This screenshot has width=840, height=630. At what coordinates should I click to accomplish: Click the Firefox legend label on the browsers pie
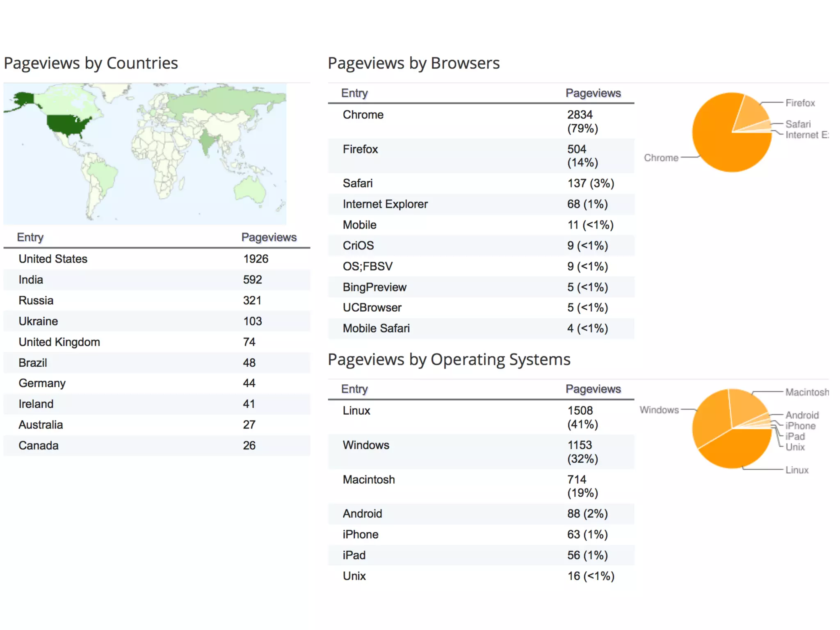click(800, 103)
